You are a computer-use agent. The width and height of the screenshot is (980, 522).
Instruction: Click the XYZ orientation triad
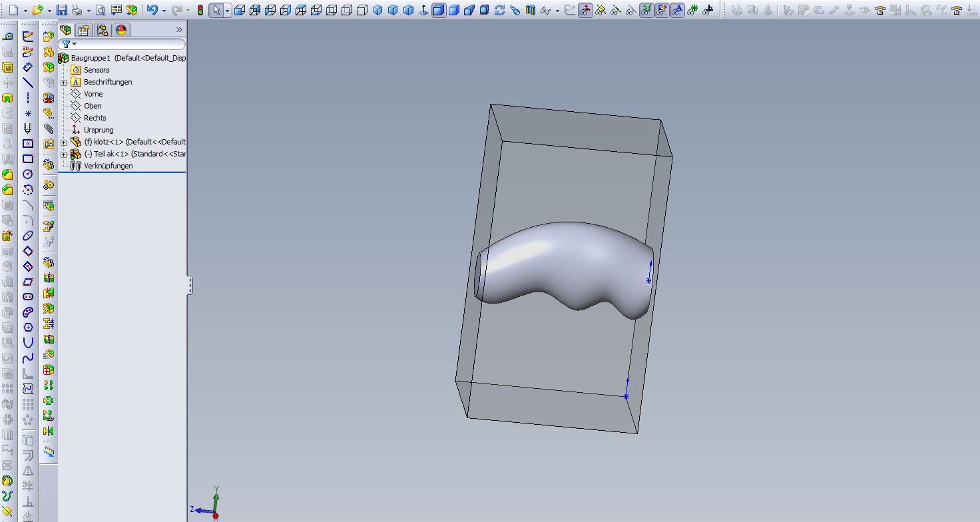tap(206, 504)
